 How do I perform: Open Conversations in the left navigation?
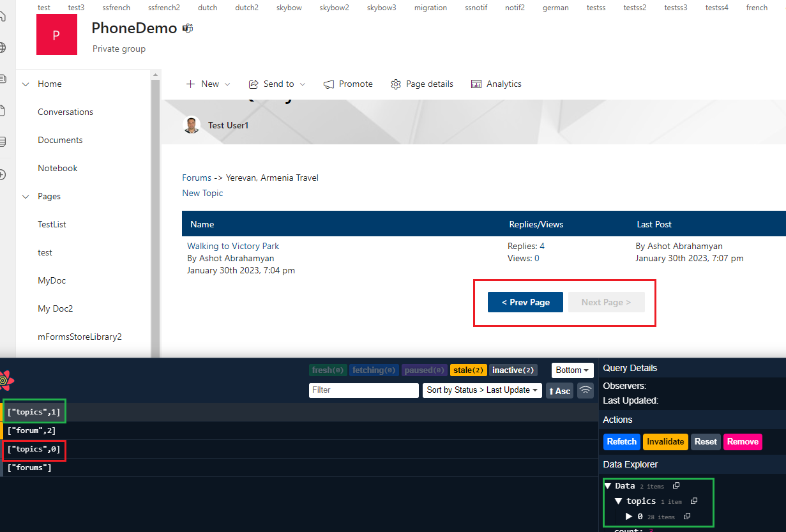(65, 112)
